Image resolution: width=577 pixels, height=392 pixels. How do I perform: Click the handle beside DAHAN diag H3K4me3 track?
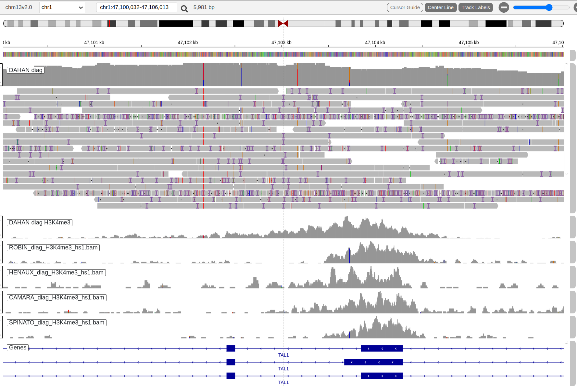pos(573,227)
